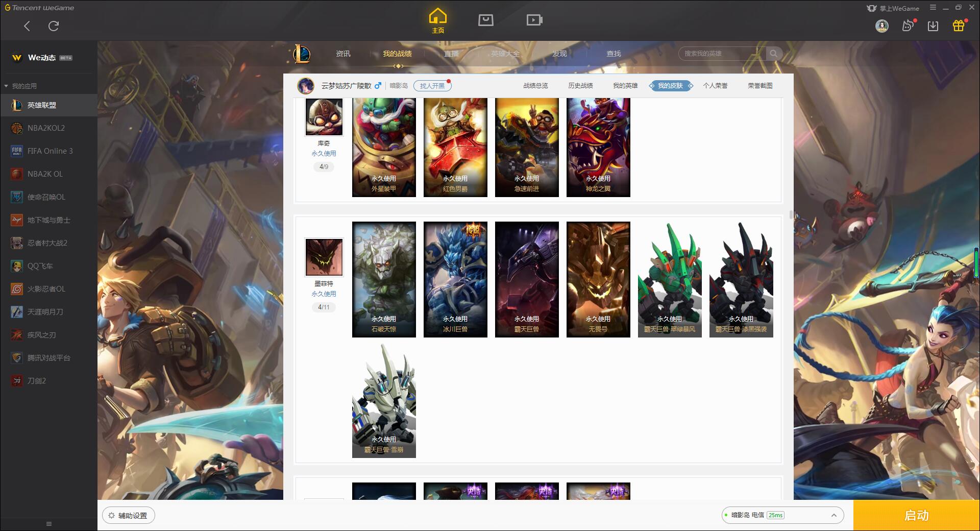The image size is (980, 531).
Task: Switch to 我的皮肤 sub-tab
Action: [x=671, y=86]
